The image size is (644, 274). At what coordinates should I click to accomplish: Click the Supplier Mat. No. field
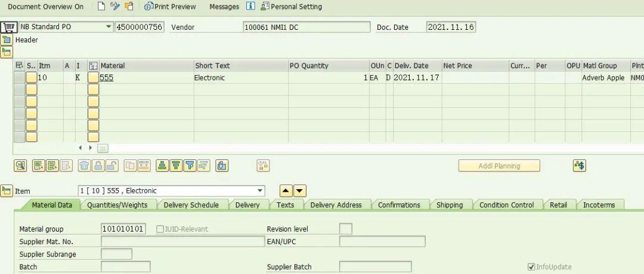pyautogui.click(x=183, y=242)
